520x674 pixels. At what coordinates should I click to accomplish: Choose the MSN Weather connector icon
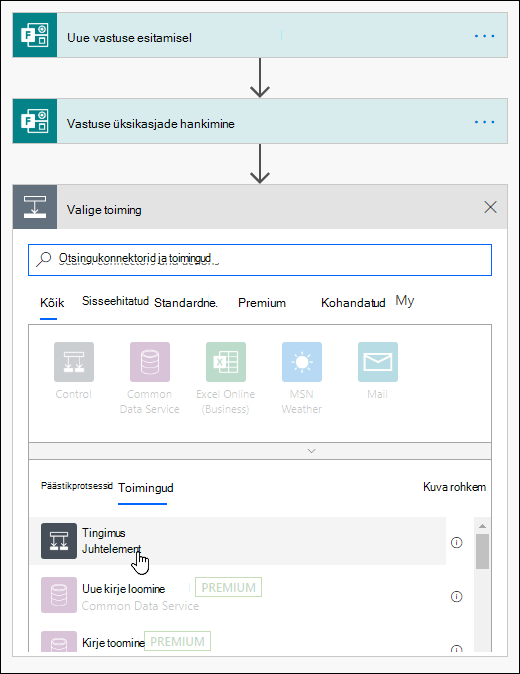302,362
